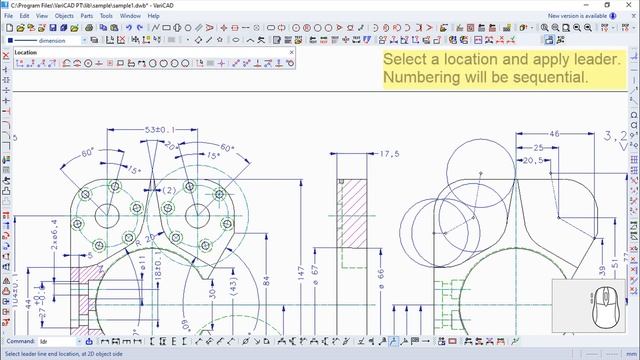Click the last icon in Location toolbar
The height and width of the screenshot is (360, 640).
[290, 63]
